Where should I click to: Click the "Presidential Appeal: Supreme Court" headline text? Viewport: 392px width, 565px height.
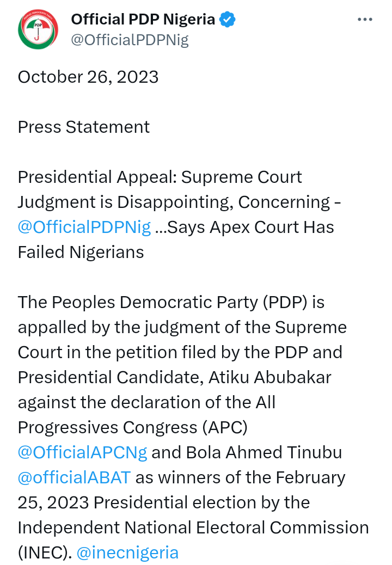pyautogui.click(x=160, y=177)
